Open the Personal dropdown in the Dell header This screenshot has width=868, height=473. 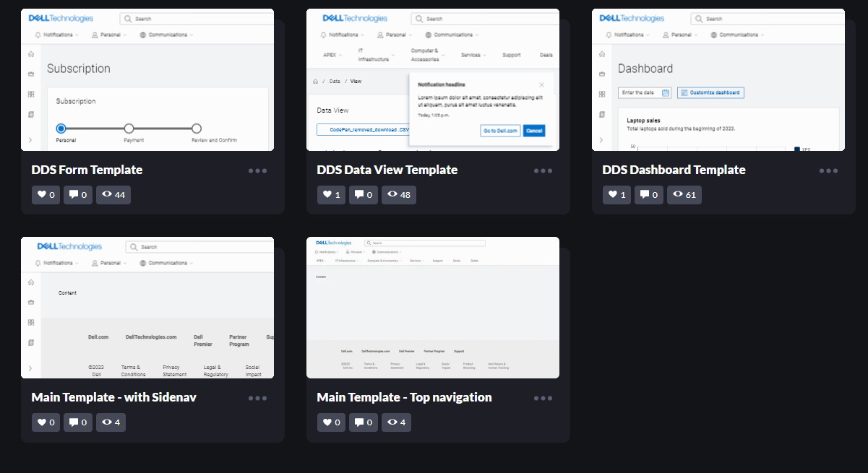tap(108, 34)
